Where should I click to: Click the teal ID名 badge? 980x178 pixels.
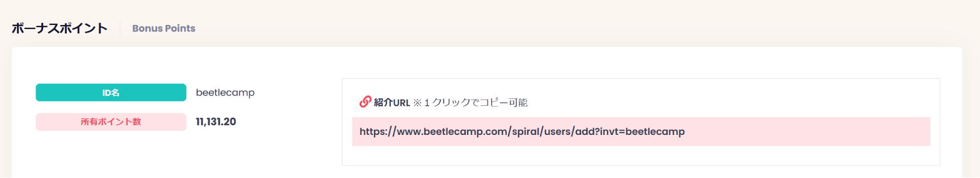pos(111,93)
